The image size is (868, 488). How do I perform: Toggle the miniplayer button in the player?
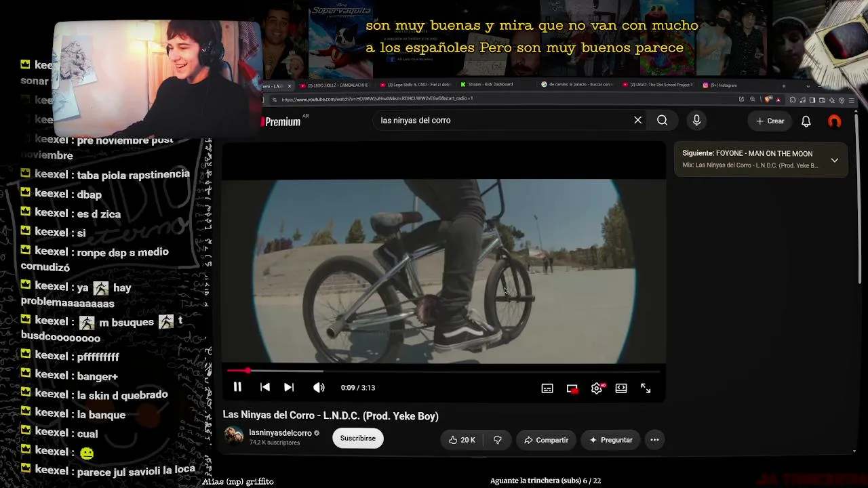tap(572, 388)
